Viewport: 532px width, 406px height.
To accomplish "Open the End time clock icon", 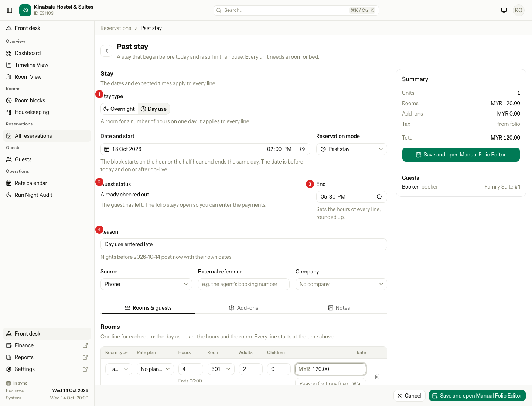I will (x=379, y=197).
